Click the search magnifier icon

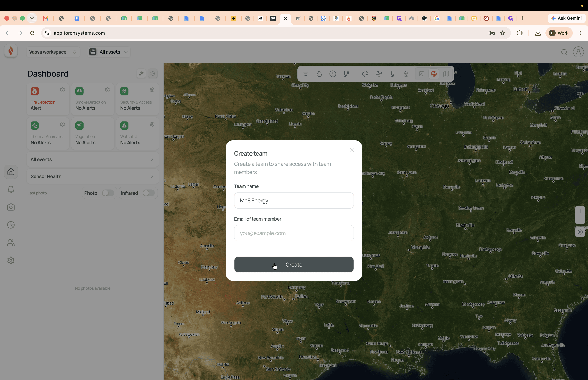point(564,52)
